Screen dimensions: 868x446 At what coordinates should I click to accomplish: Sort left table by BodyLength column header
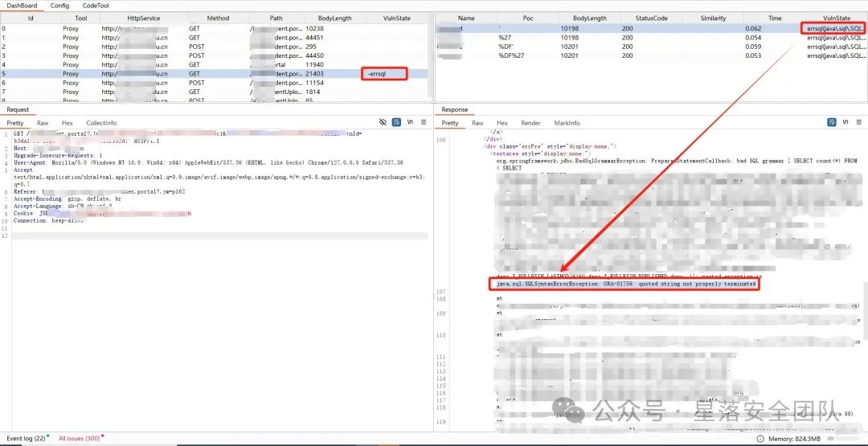click(x=334, y=18)
